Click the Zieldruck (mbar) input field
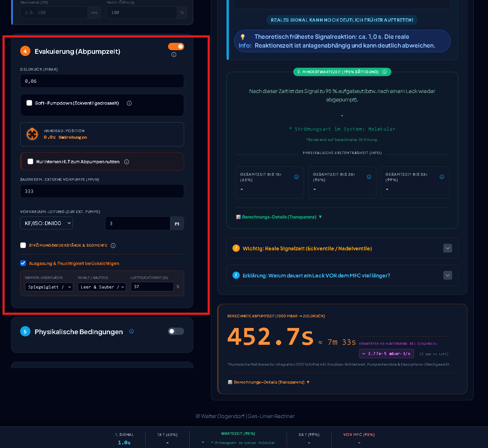The height and width of the screenshot is (448, 488). [102, 81]
